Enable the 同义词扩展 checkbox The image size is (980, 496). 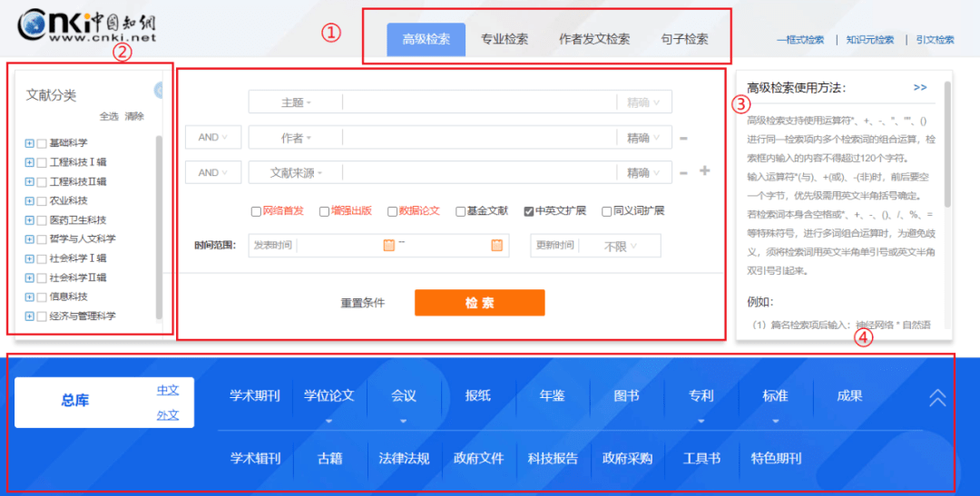[606, 212]
